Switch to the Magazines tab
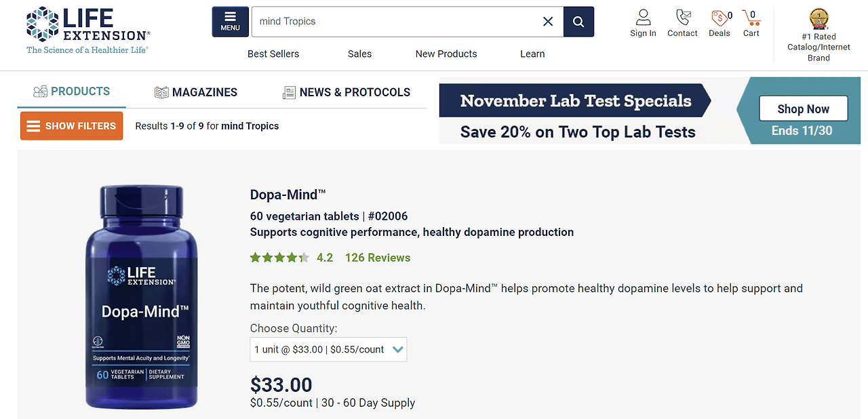This screenshot has height=419, width=868. (x=196, y=92)
